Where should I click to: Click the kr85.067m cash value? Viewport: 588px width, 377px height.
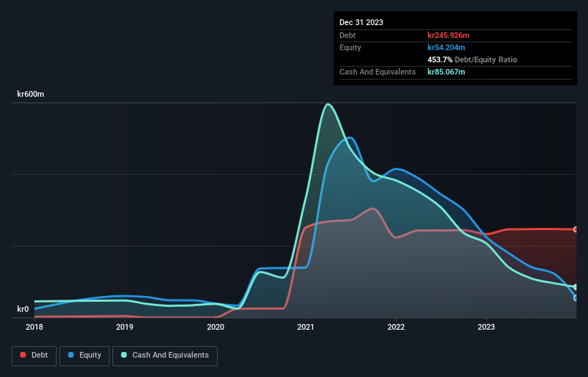[446, 72]
